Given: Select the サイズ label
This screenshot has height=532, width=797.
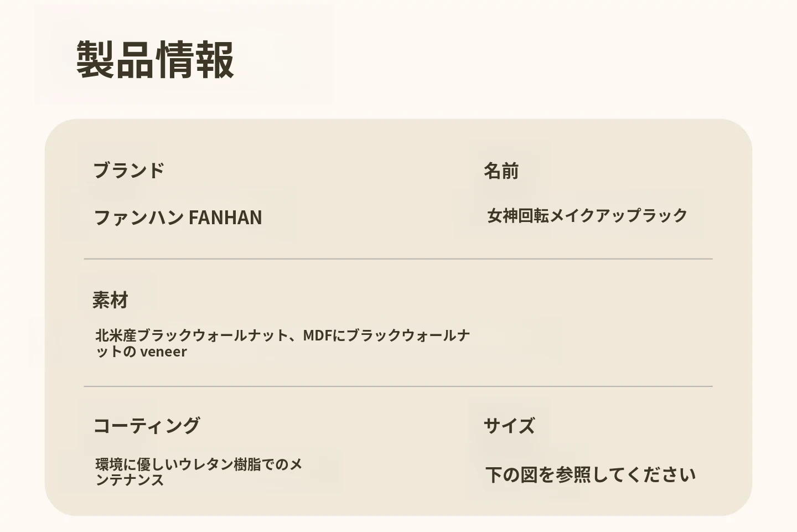Looking at the screenshot, I should (x=509, y=426).
